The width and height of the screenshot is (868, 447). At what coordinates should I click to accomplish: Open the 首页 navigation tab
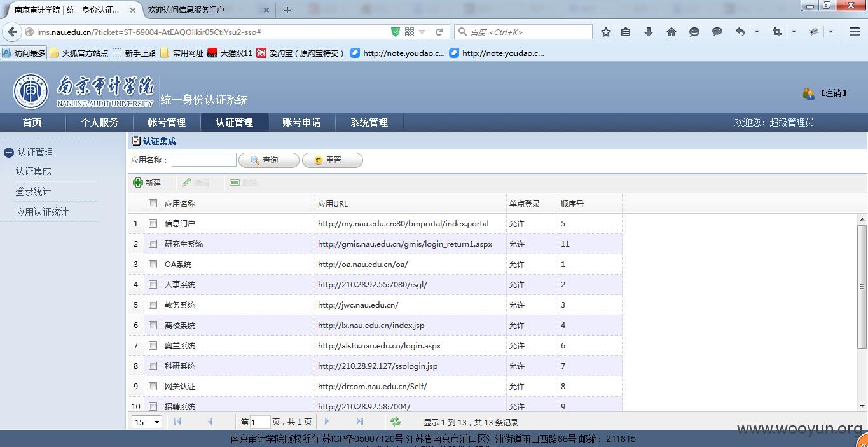tap(32, 122)
